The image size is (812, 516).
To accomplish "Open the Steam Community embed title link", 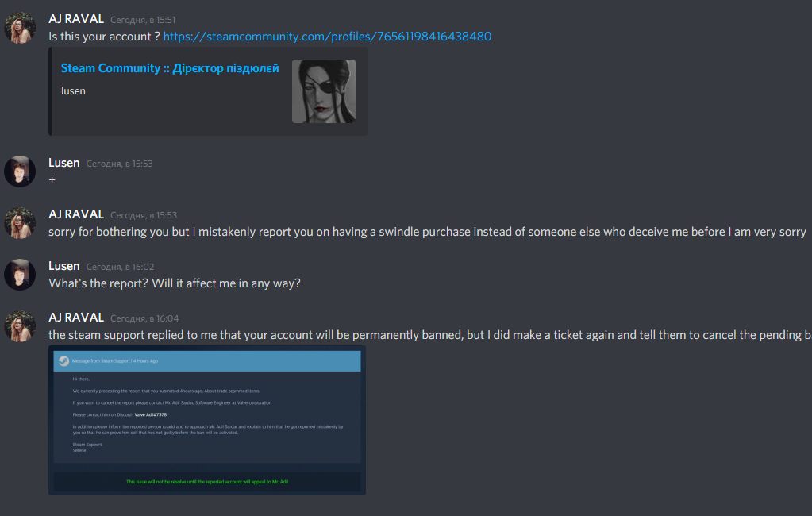I will click(x=170, y=68).
